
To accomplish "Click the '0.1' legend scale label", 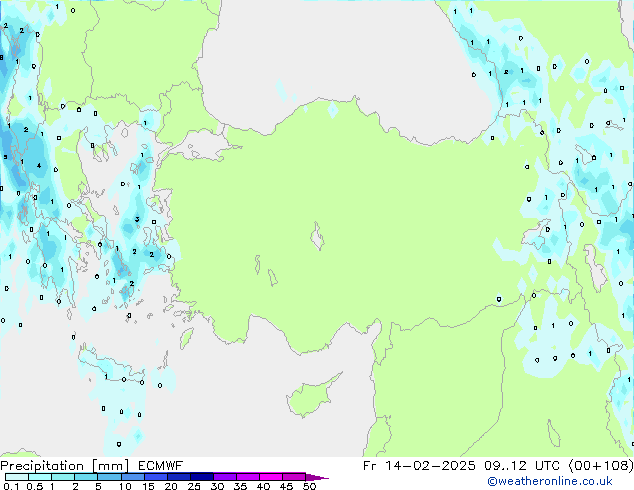I will pyautogui.click(x=11, y=486).
